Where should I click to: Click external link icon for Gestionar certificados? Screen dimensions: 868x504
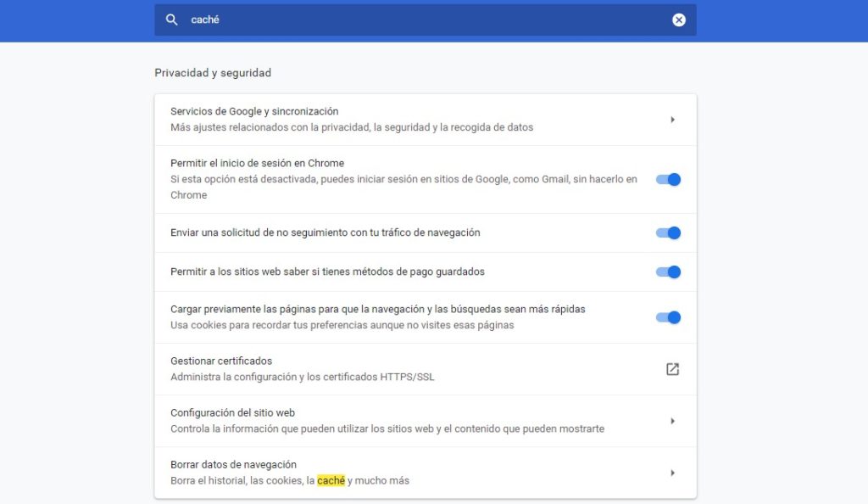coord(672,369)
